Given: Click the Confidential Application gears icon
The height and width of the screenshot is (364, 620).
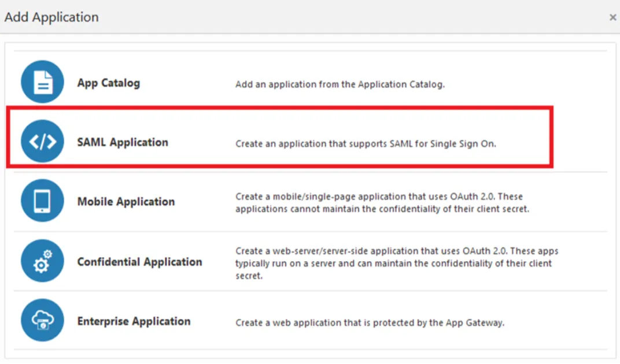Looking at the screenshot, I should pos(42,261).
